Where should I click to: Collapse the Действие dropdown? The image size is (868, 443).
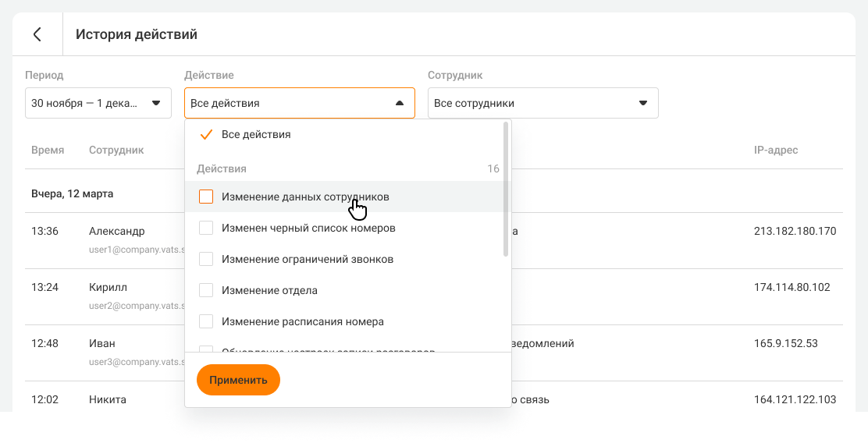[x=299, y=103]
